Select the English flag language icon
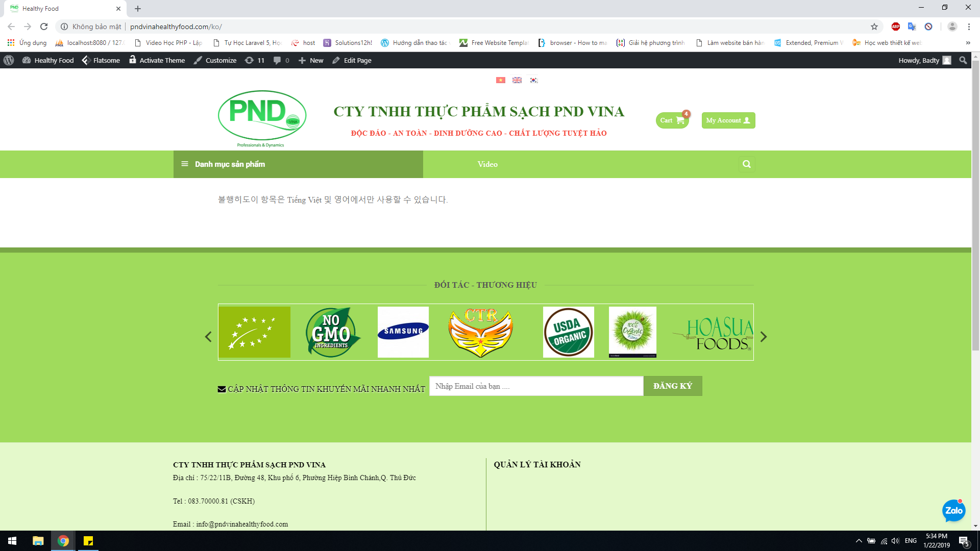Image resolution: width=980 pixels, height=551 pixels. (x=517, y=80)
